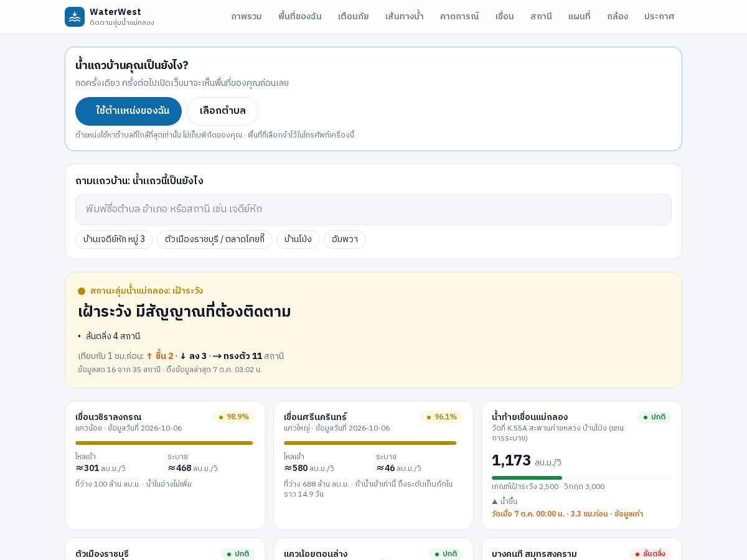Open the คาดการณ์ page
The height and width of the screenshot is (560, 747).
click(459, 17)
